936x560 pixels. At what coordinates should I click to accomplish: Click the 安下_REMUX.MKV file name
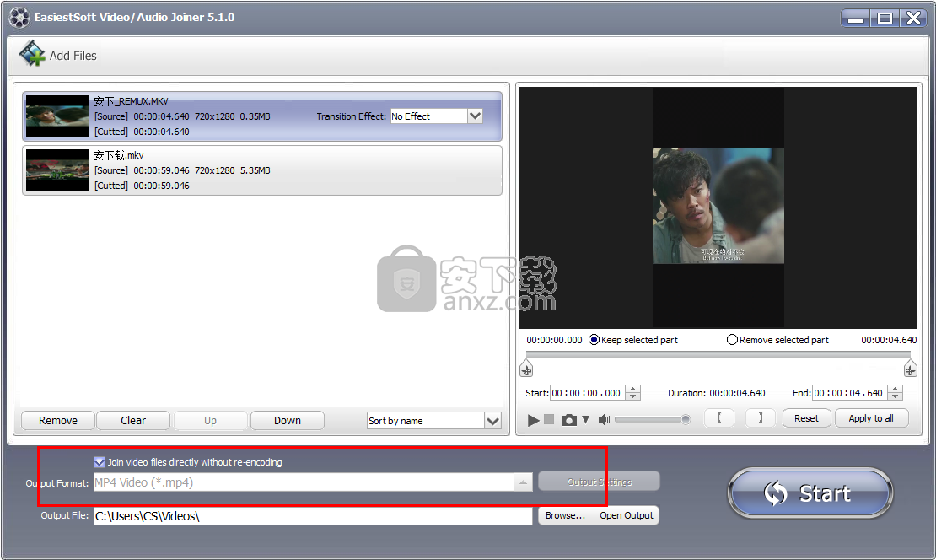pyautogui.click(x=131, y=101)
